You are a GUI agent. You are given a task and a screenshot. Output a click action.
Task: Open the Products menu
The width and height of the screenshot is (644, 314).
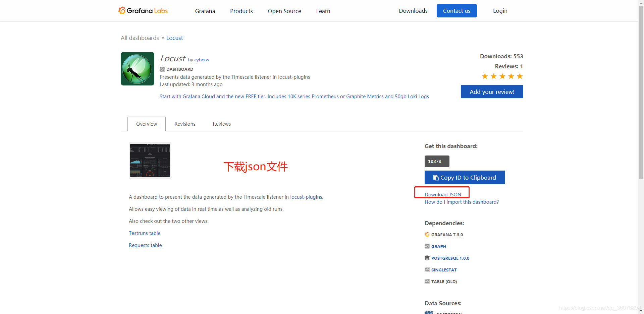241,11
